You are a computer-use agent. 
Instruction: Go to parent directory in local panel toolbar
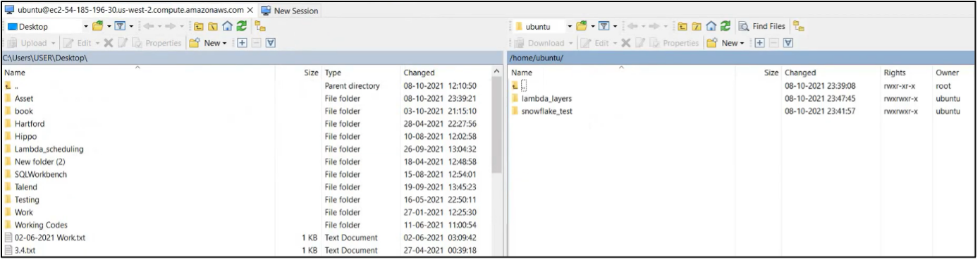click(199, 27)
